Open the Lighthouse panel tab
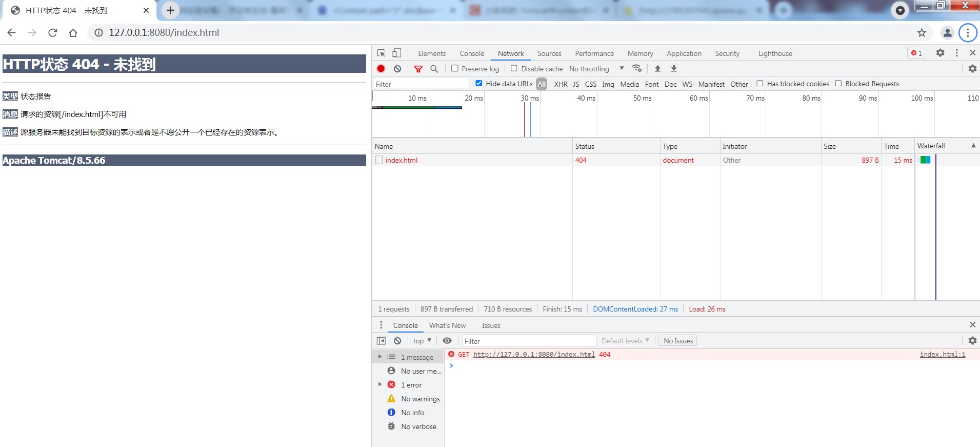The height and width of the screenshot is (447, 980). click(775, 53)
